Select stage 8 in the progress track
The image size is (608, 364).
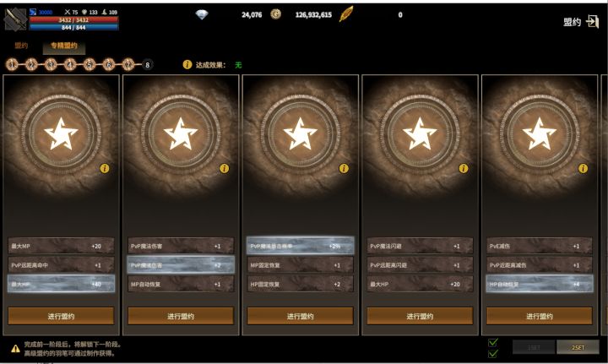point(147,65)
